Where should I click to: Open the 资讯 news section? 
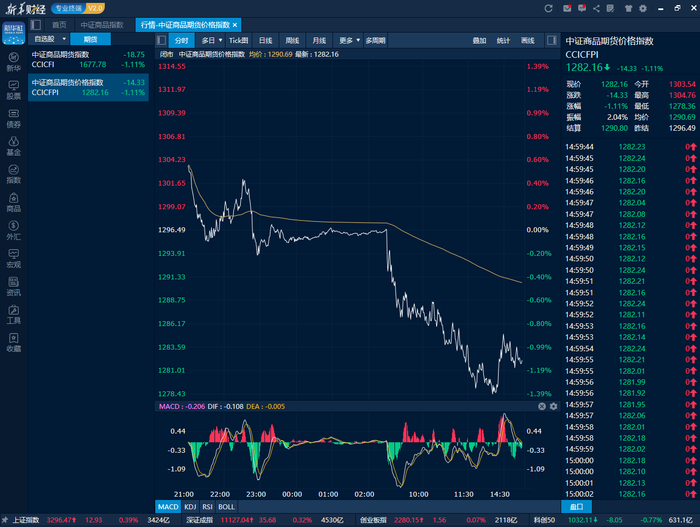13,287
